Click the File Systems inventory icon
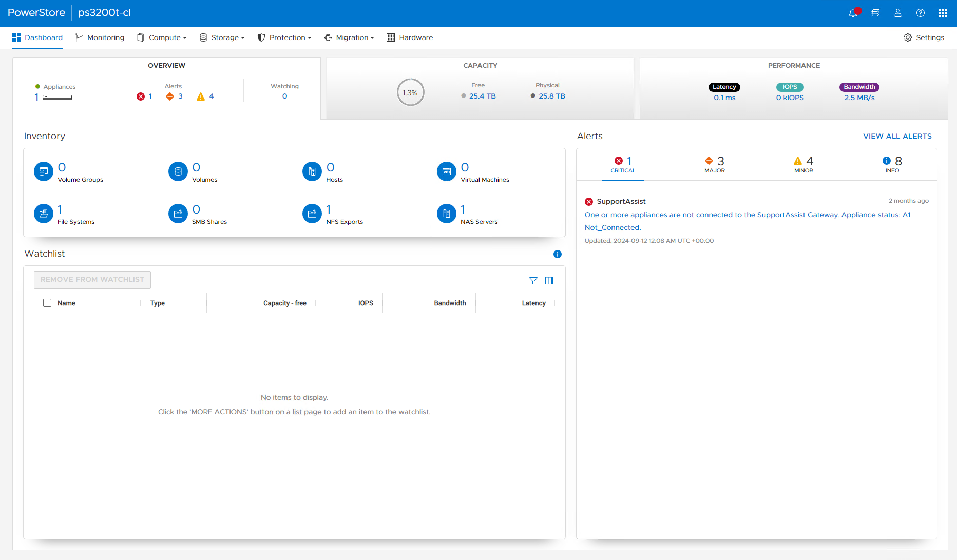Viewport: 957px width, 560px height. [44, 214]
